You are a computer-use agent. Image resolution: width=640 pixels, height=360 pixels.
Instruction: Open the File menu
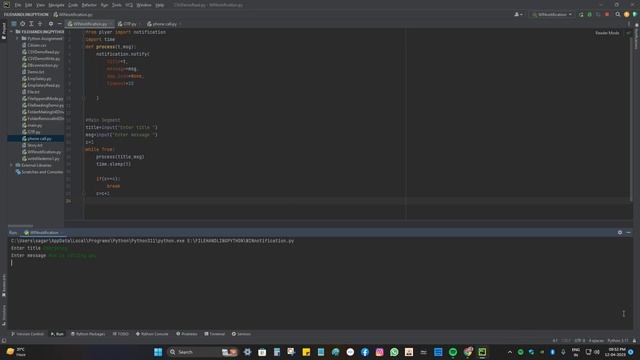click(x=18, y=5)
